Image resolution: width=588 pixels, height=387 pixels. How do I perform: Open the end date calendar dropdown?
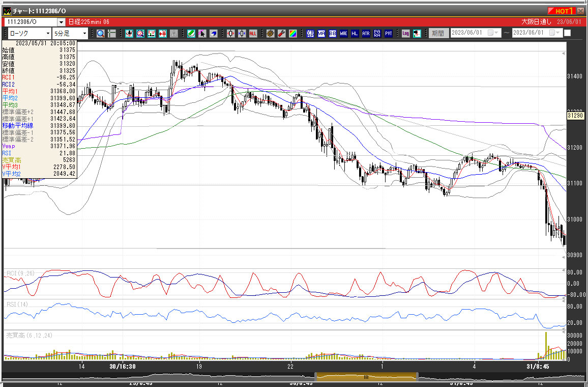[554, 33]
